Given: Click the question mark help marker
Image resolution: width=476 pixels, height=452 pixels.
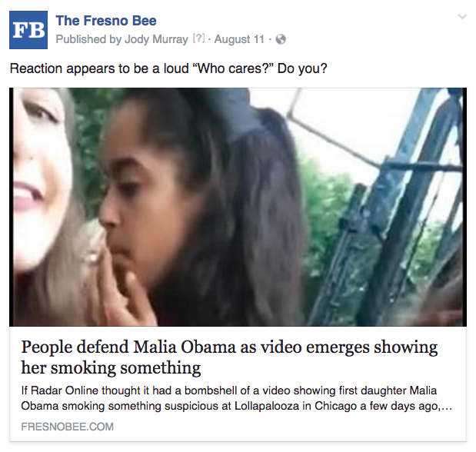Looking at the screenshot, I should [x=199, y=39].
